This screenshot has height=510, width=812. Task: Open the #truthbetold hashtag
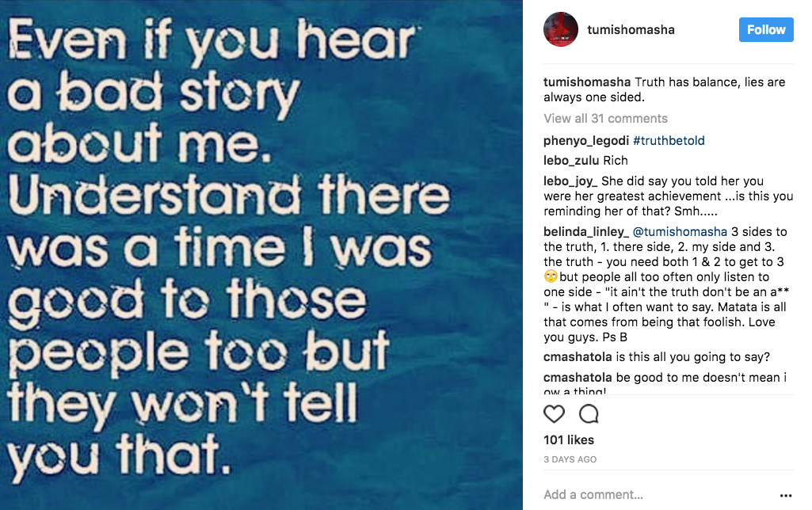(x=669, y=141)
